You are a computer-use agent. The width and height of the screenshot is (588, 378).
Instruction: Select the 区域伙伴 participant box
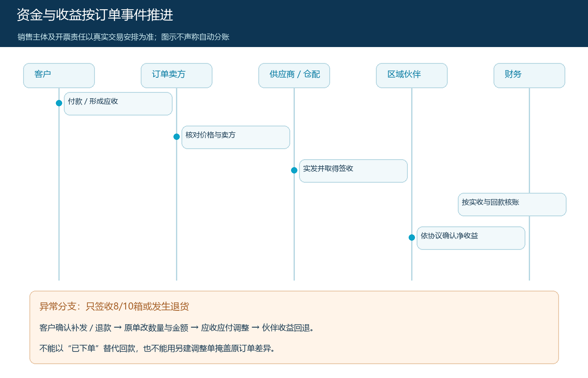click(412, 76)
